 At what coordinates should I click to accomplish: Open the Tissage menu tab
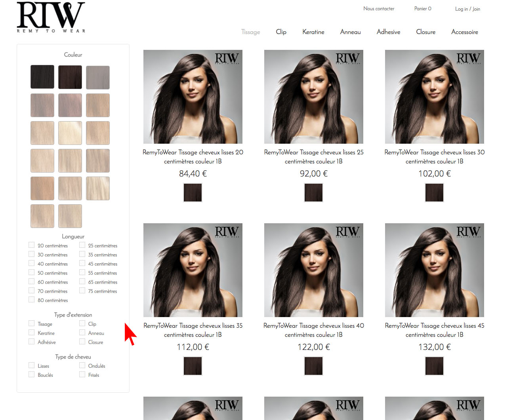[x=251, y=32]
